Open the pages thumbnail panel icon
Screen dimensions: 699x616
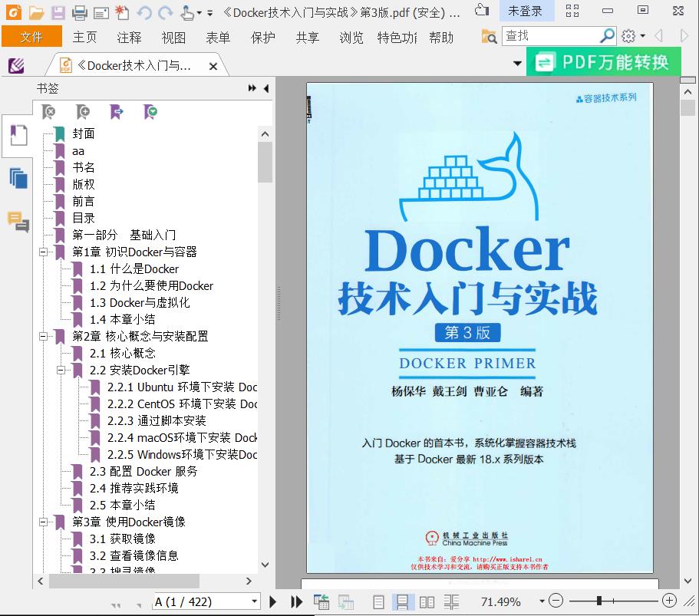[18, 178]
